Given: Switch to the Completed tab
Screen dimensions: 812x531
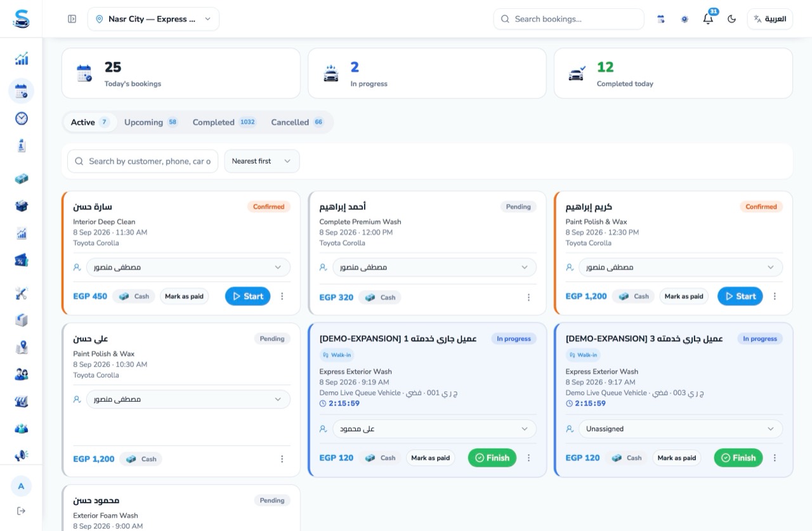Looking at the screenshot, I should pos(225,122).
